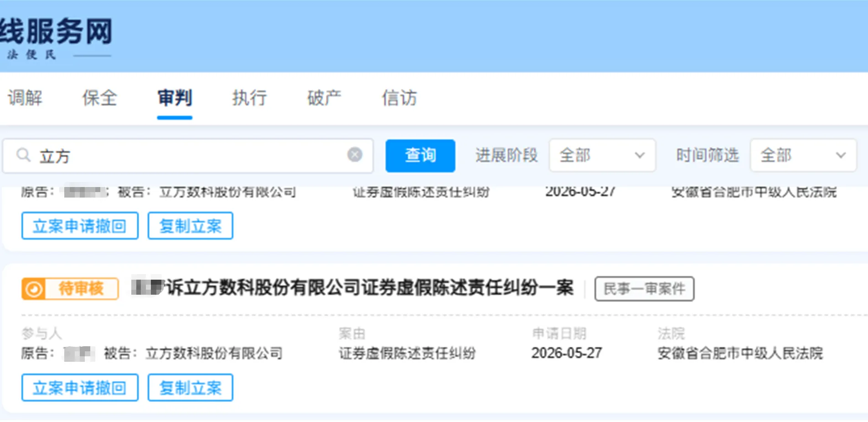Viewport: 868px width, 422px height.
Task: Click 安徽省合肥市中级人民法院 in the 待审核 case
Action: [x=740, y=353]
